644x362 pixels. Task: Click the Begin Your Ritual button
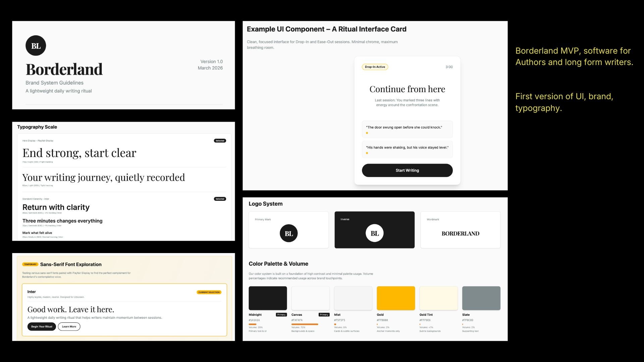click(42, 326)
